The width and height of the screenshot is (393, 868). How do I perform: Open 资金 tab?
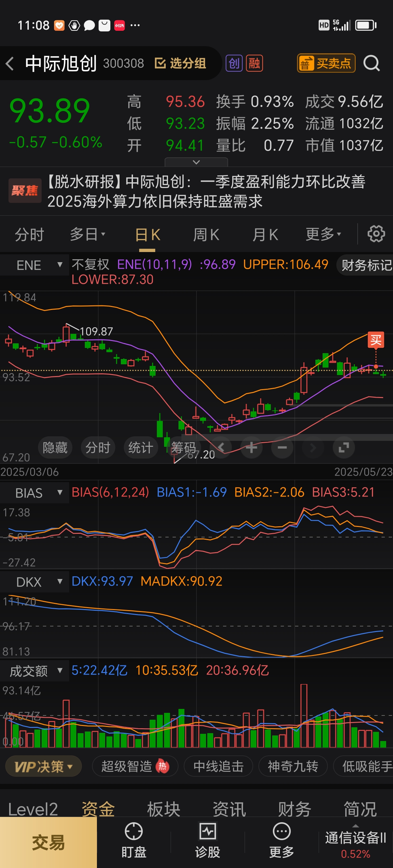tap(98, 809)
